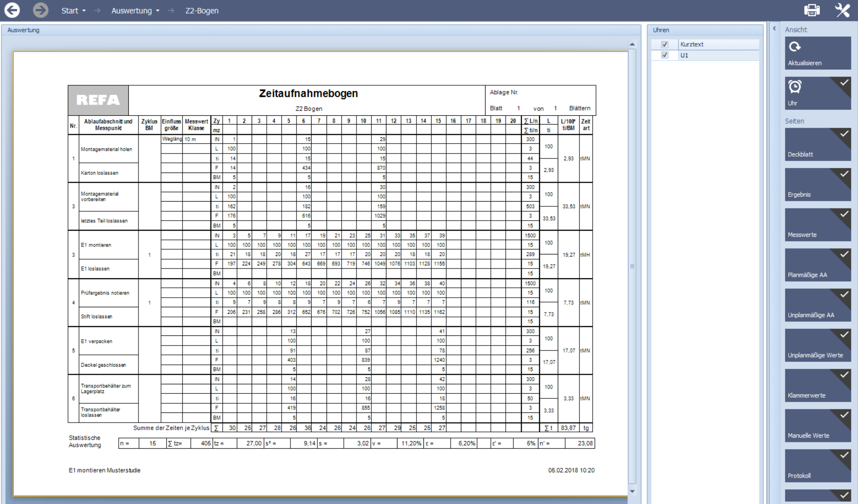Click the report scrollbar up arrow
Screen dimensions: 858x504
(632, 44)
